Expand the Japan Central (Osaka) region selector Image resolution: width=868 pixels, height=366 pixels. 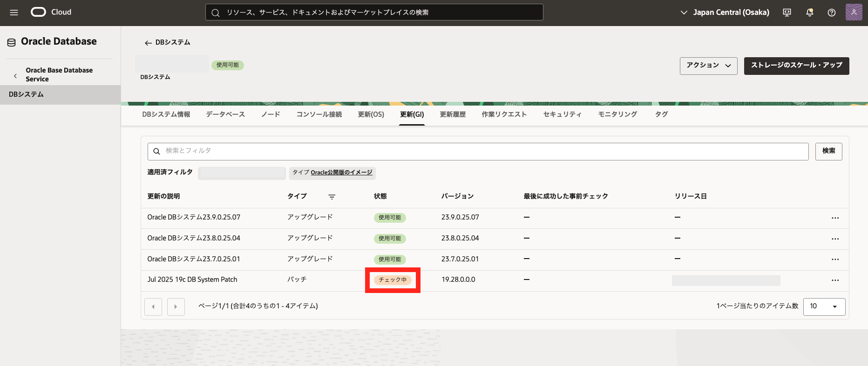(725, 13)
